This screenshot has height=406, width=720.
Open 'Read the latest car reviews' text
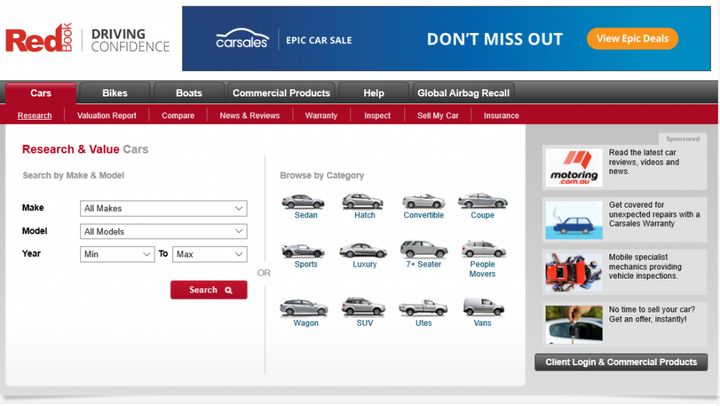point(644,162)
